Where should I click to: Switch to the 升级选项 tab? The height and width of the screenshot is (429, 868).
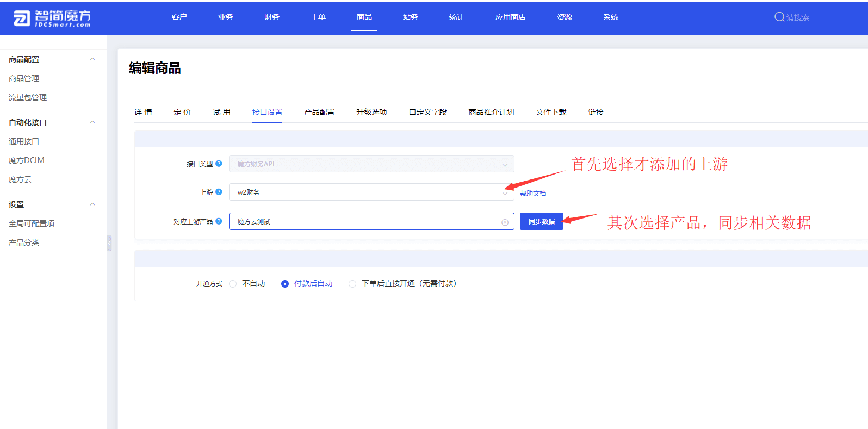[x=371, y=112]
